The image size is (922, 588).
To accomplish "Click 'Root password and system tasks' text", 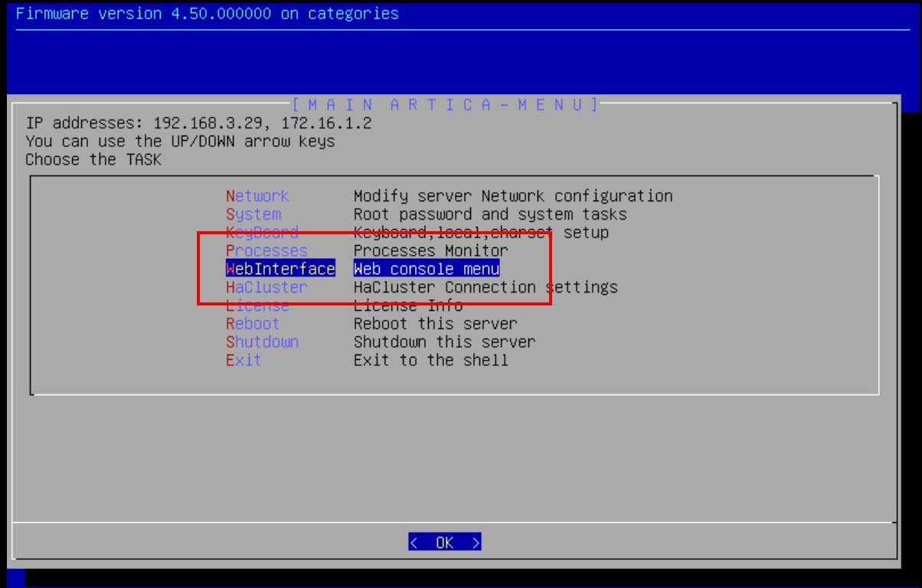I will pos(490,214).
